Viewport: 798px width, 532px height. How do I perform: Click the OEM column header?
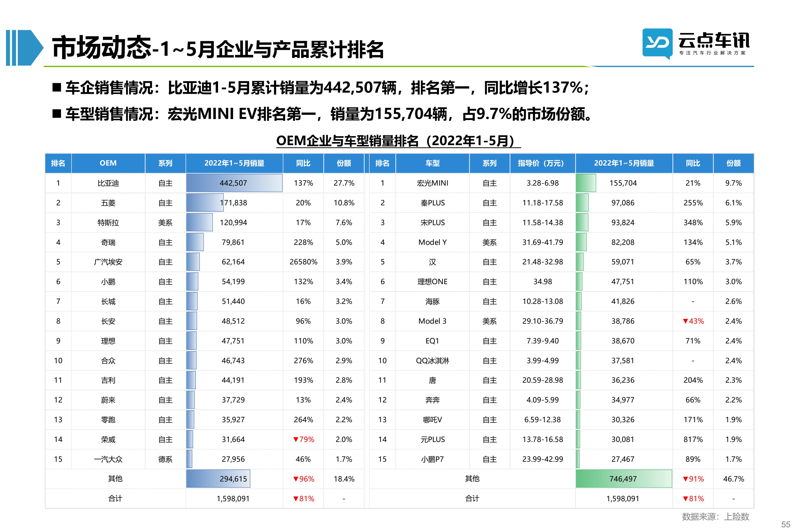tap(108, 163)
